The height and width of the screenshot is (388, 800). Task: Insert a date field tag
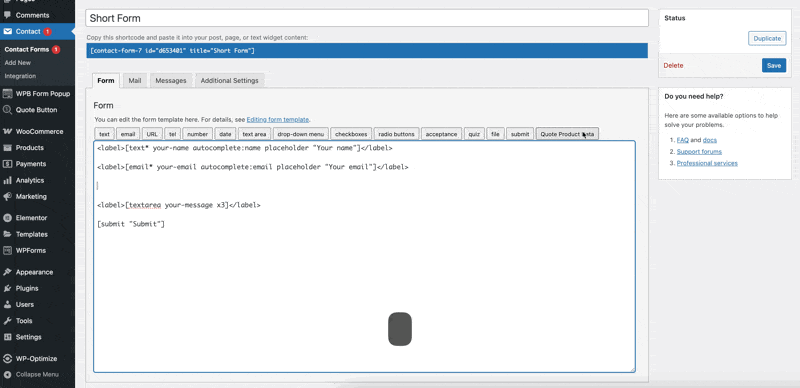(x=226, y=134)
